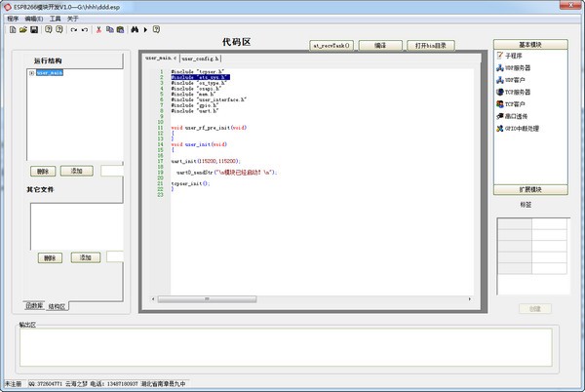
Task: Open the 工具 menu
Action: (x=56, y=19)
